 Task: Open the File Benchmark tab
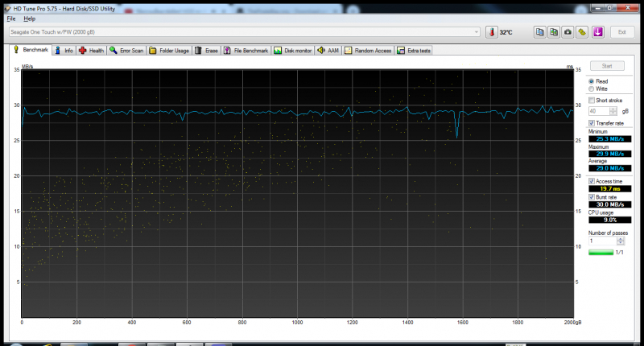click(246, 51)
